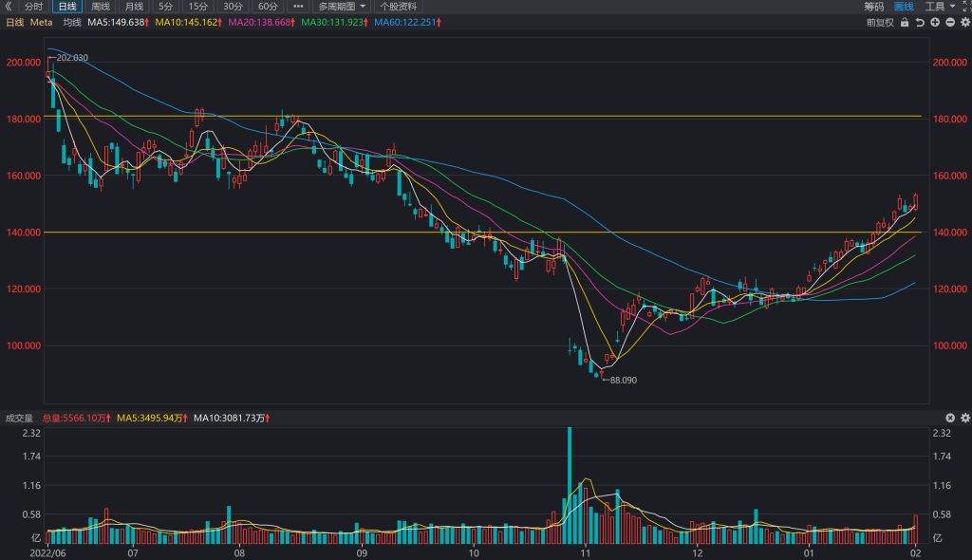Click the lock icon beside 前复权
This screenshot has width=972, height=560.
905,23
